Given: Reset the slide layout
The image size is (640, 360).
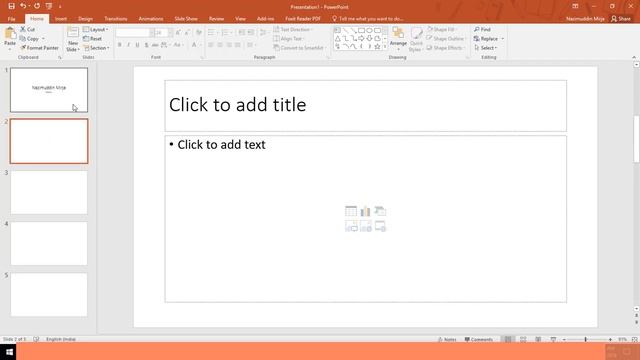Looking at the screenshot, I should pos(93,39).
